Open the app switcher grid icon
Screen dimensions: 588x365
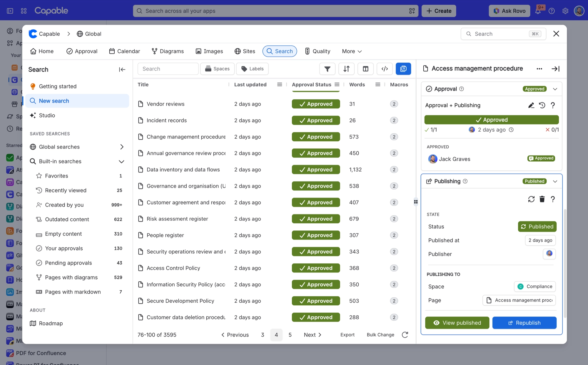click(24, 11)
